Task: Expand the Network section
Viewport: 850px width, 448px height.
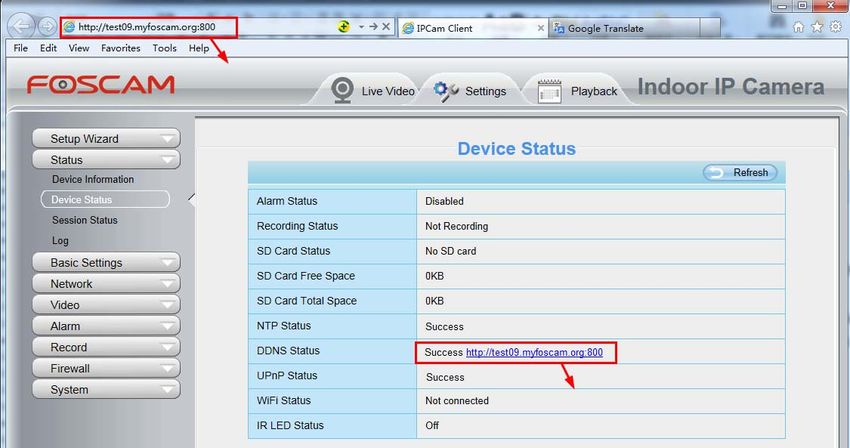Action: (106, 284)
